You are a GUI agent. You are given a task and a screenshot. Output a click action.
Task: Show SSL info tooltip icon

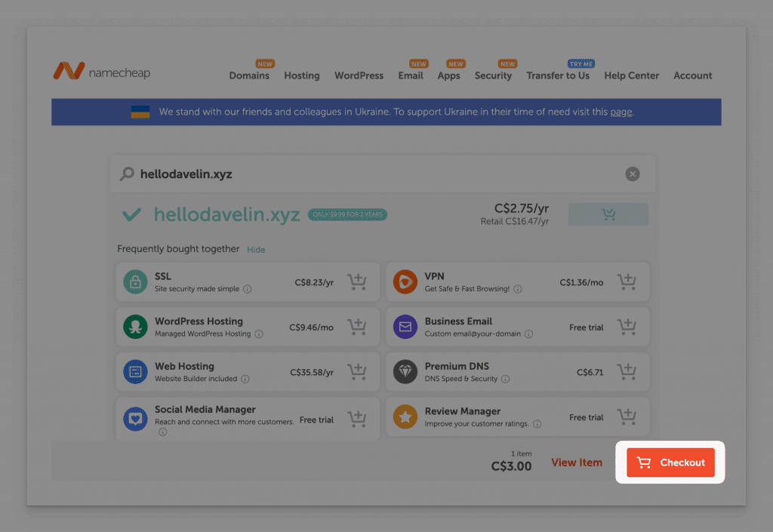point(248,289)
